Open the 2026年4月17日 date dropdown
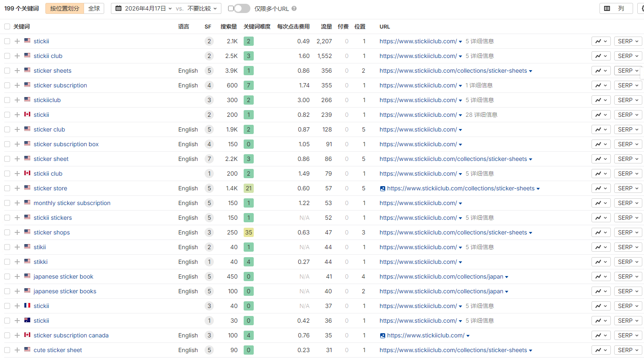 [x=144, y=8]
